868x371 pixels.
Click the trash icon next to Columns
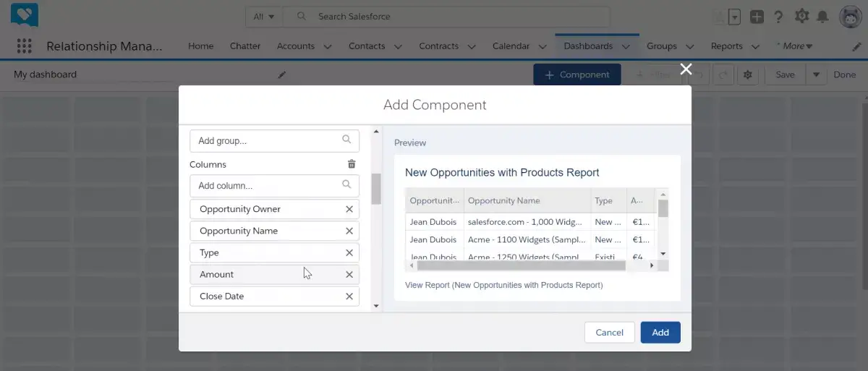pyautogui.click(x=352, y=164)
